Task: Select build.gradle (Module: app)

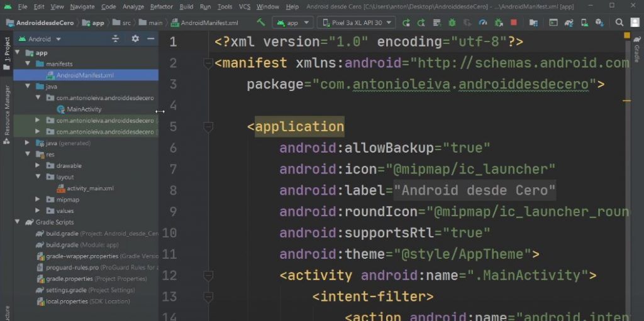Action: click(x=77, y=244)
